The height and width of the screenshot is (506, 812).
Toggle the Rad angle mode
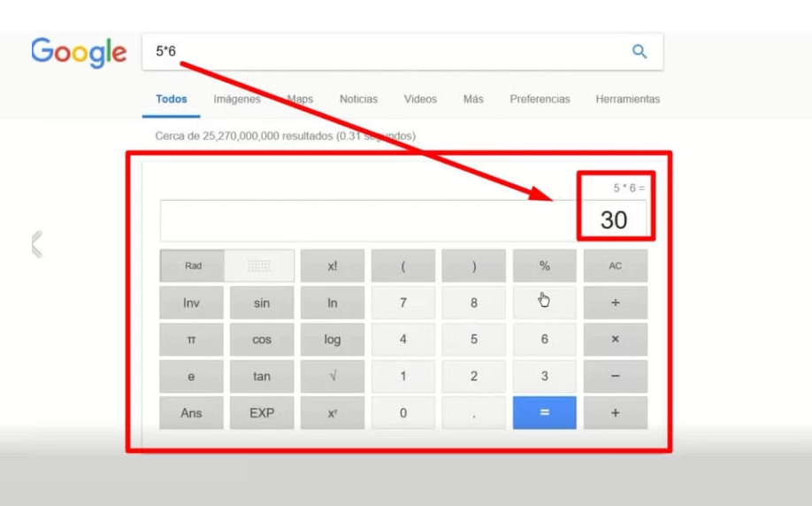(x=193, y=265)
